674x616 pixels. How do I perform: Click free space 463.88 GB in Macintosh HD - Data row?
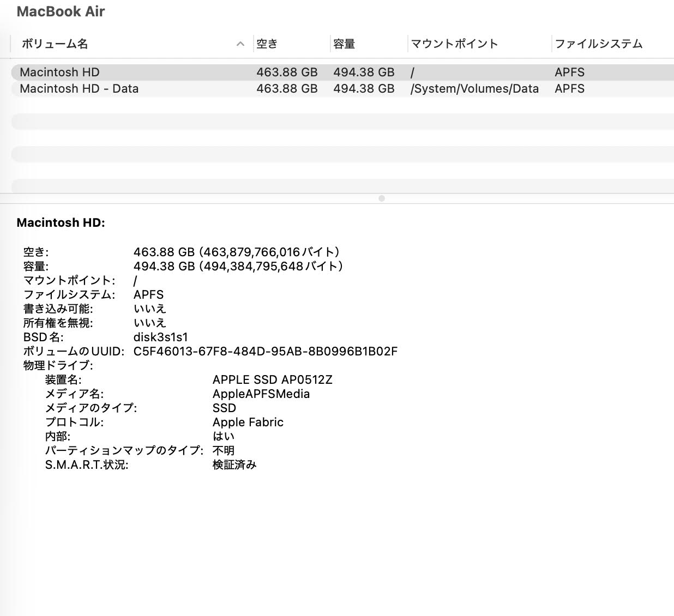pos(287,89)
